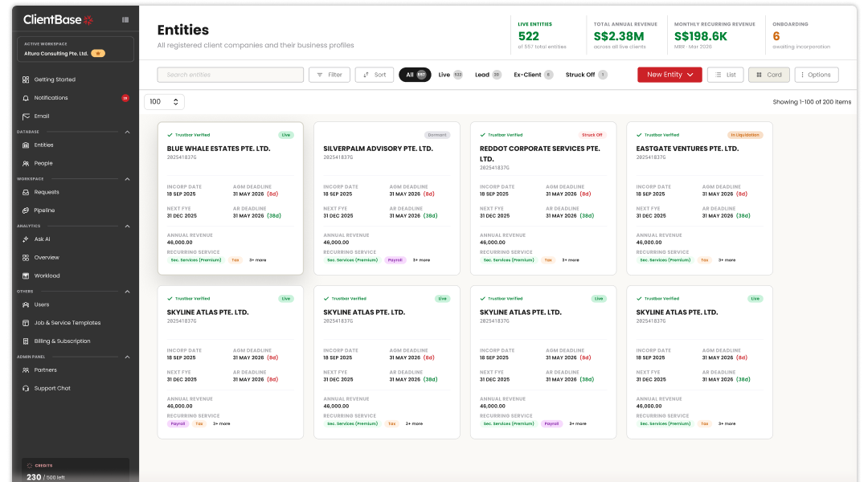Click the Live Entities 522 stat
The width and height of the screenshot is (868, 482).
click(542, 35)
